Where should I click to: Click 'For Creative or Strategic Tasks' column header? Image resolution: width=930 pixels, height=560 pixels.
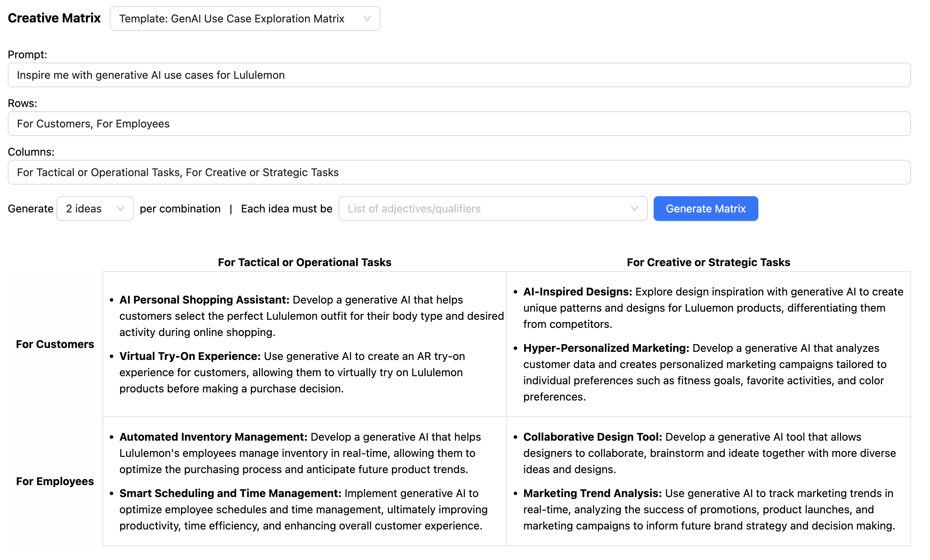point(708,262)
